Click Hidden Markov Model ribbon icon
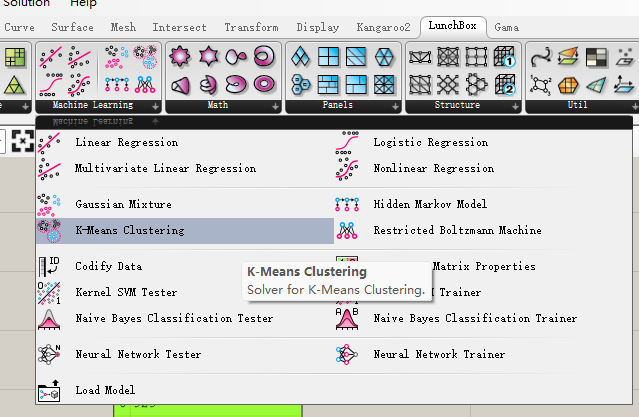The width and height of the screenshot is (639, 417). 117,85
